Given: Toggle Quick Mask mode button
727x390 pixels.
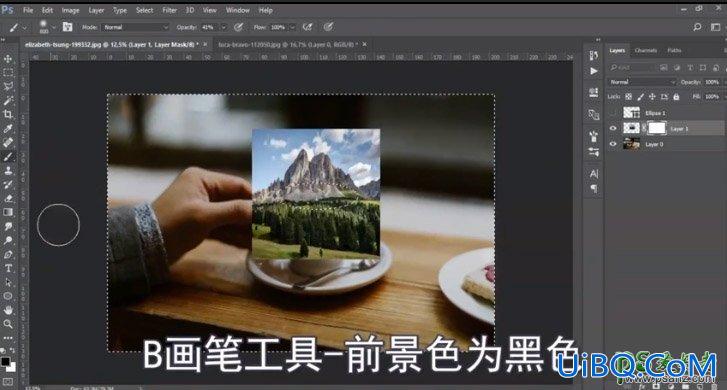Looking at the screenshot, I should (x=8, y=382).
